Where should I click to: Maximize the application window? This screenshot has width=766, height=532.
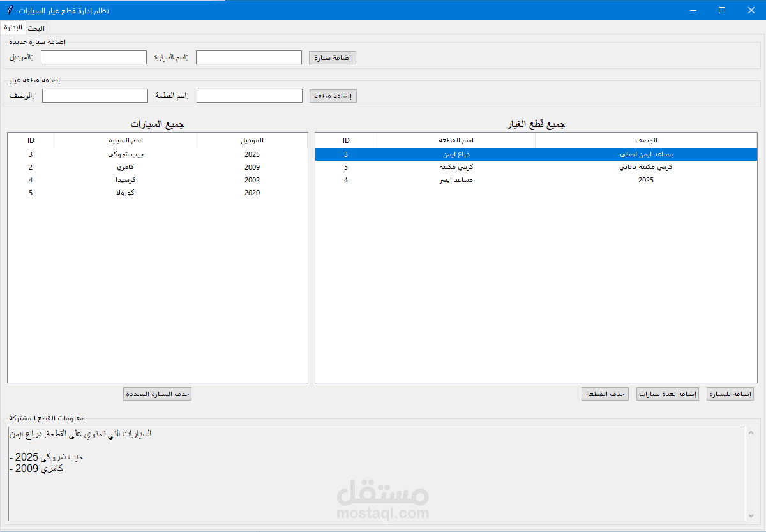coord(722,10)
